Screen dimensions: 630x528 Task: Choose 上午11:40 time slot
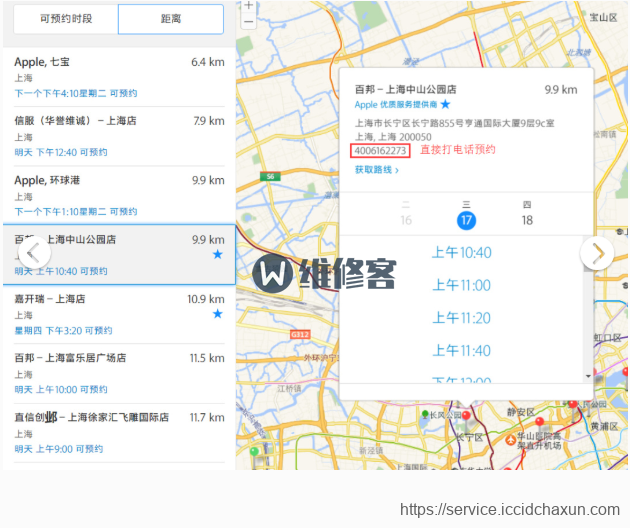[x=462, y=351]
